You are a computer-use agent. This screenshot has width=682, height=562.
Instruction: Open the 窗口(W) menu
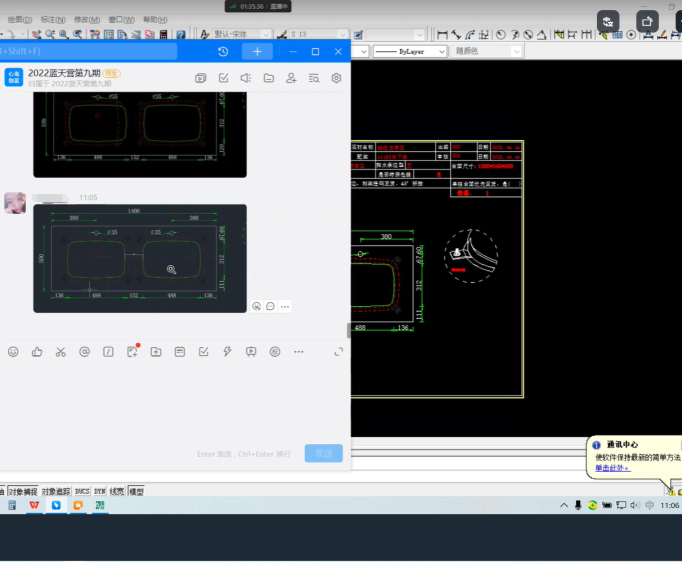pos(121,20)
